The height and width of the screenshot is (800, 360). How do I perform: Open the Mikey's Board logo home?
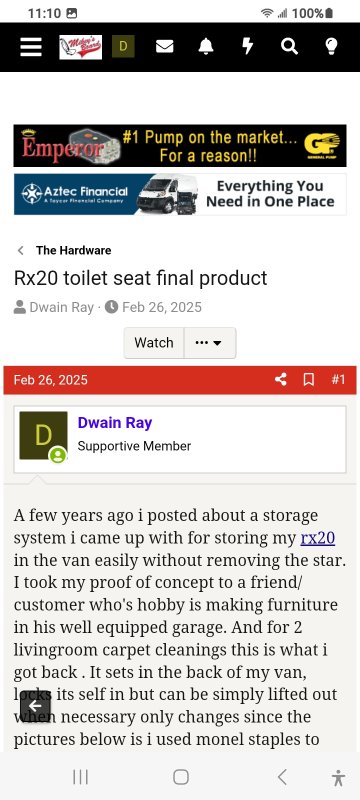tap(80, 47)
